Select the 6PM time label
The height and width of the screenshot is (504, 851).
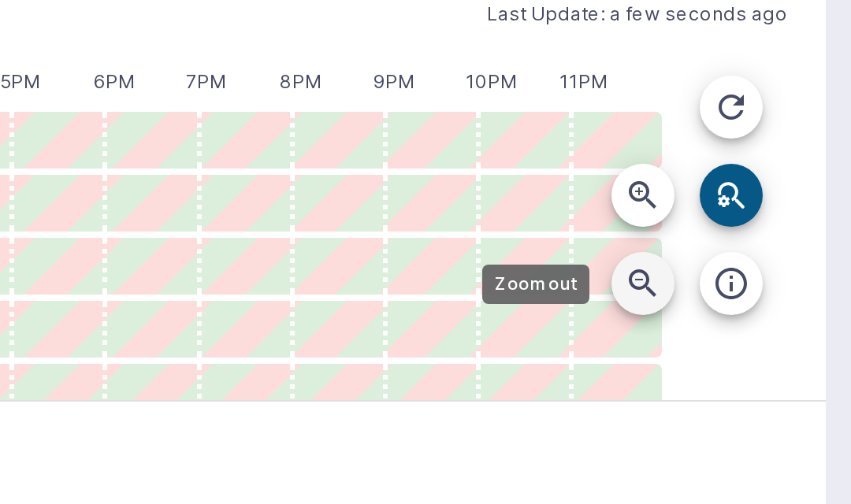point(114,82)
